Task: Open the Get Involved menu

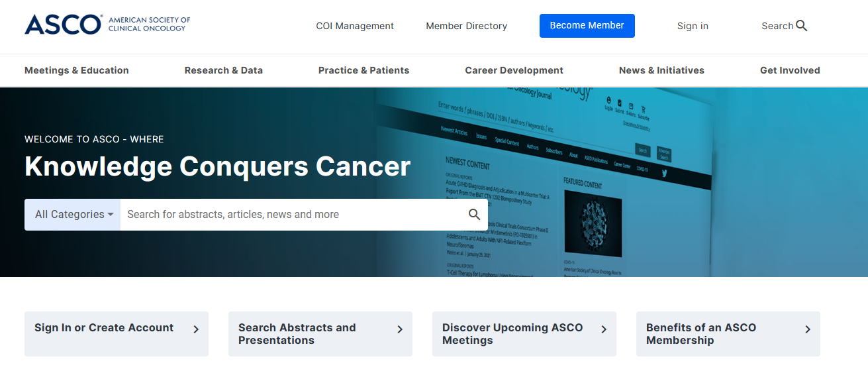Action: tap(790, 70)
